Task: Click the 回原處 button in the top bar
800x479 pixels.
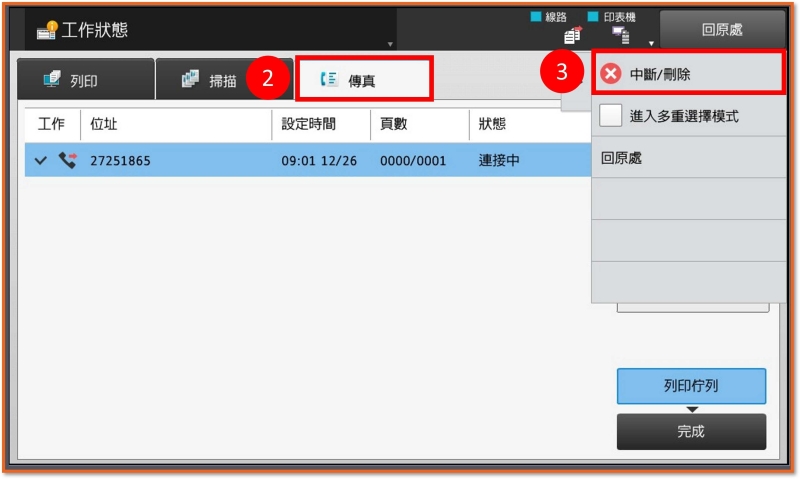Action: coord(722,30)
